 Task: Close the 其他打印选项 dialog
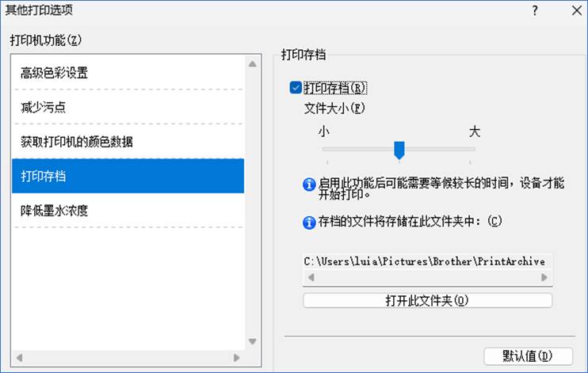(x=577, y=10)
